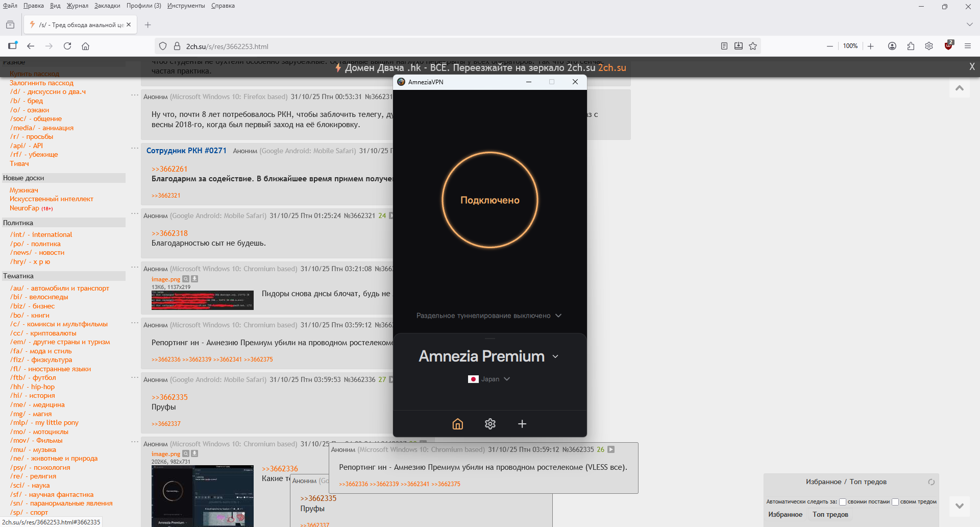Image resolution: width=980 pixels, height=527 pixels.
Task: Open the Правка menu
Action: click(x=34, y=6)
